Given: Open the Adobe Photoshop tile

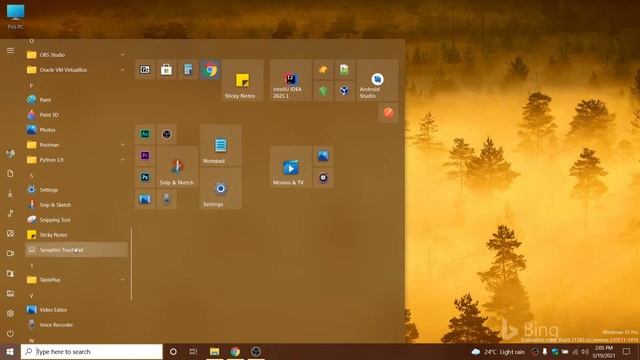Looking at the screenshot, I should [x=145, y=178].
